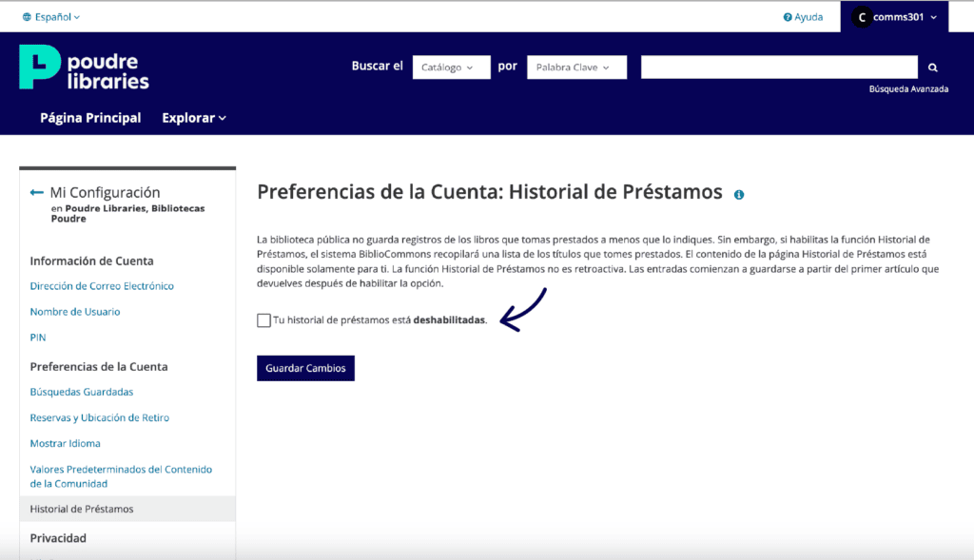Click the back arrow next to Mi Configuración
This screenshot has height=560, width=974.
pyautogui.click(x=37, y=192)
